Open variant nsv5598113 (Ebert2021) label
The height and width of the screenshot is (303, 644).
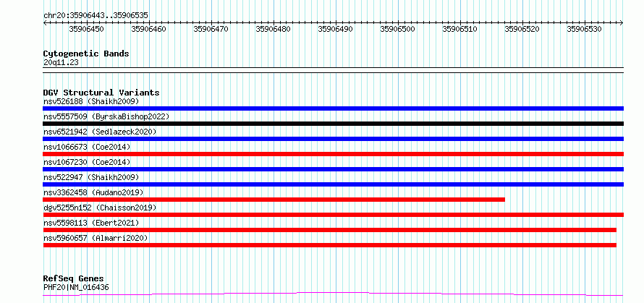pyautogui.click(x=91, y=223)
